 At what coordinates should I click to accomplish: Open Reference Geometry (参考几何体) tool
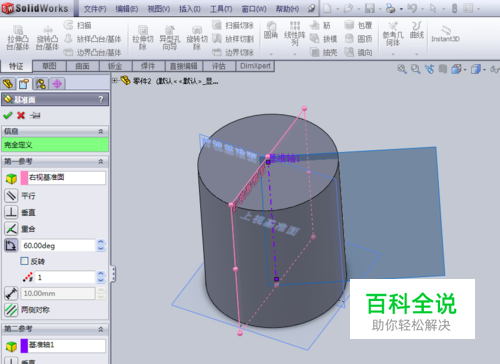tap(393, 34)
